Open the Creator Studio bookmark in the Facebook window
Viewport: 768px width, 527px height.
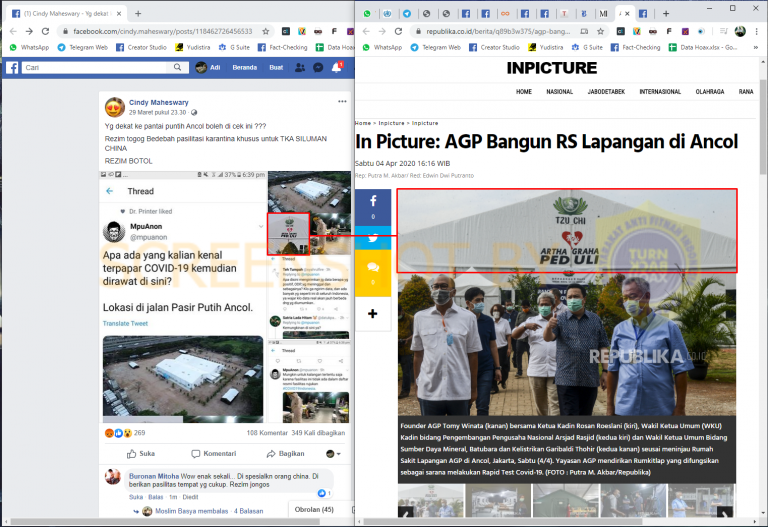142,48
